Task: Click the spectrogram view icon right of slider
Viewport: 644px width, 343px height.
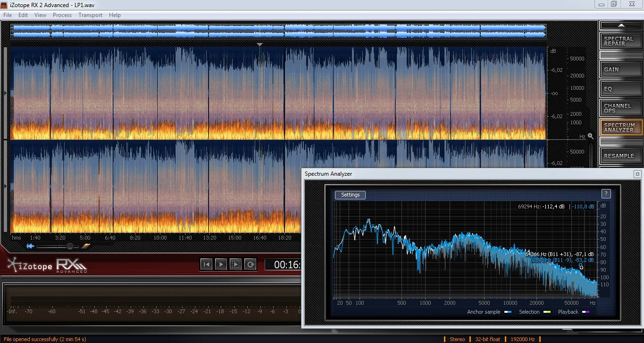Action: (x=85, y=246)
